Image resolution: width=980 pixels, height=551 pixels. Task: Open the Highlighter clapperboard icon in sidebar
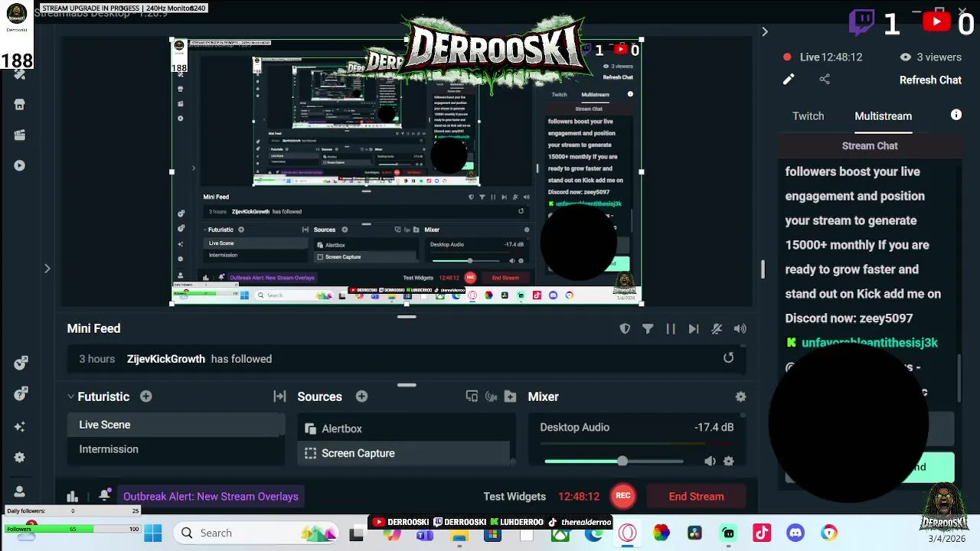point(20,135)
